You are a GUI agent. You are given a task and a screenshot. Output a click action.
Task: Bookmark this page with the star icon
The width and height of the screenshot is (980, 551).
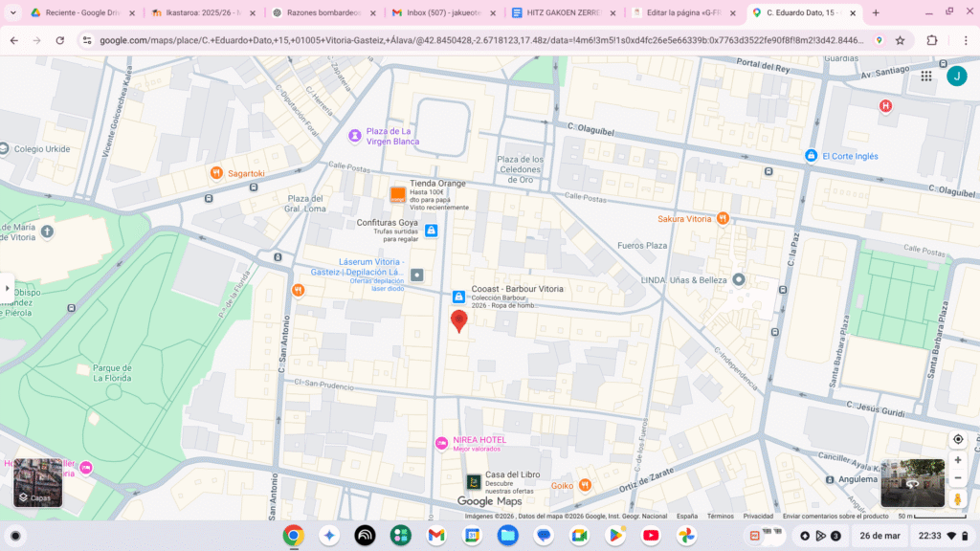[901, 41]
